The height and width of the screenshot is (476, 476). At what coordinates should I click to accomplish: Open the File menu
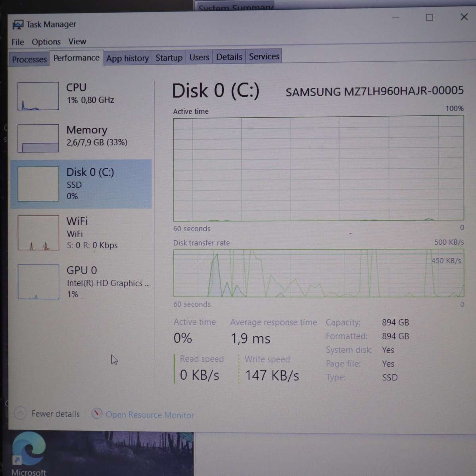17,42
